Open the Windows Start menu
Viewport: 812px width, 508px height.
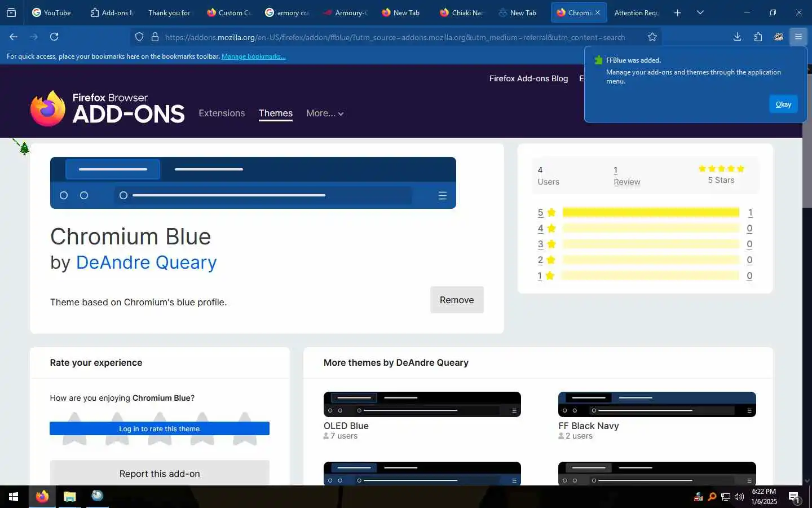(14, 497)
